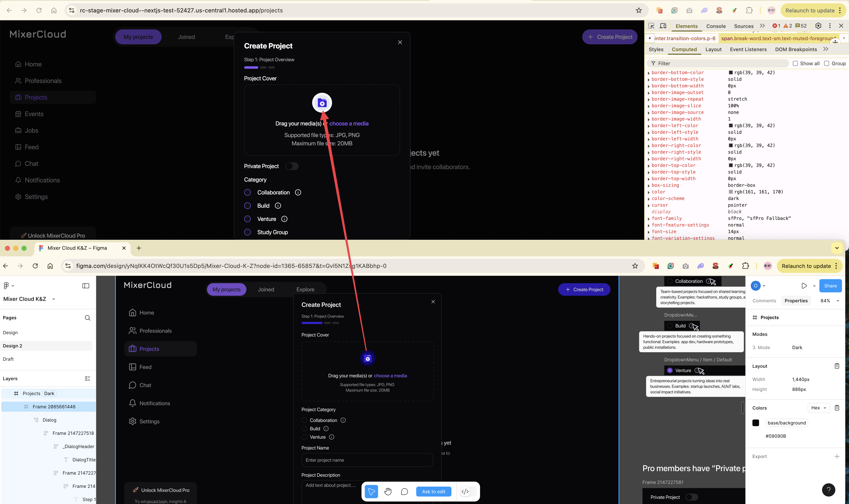The image size is (849, 504).
Task: Click the Figma comment tool icon
Action: coord(404,491)
